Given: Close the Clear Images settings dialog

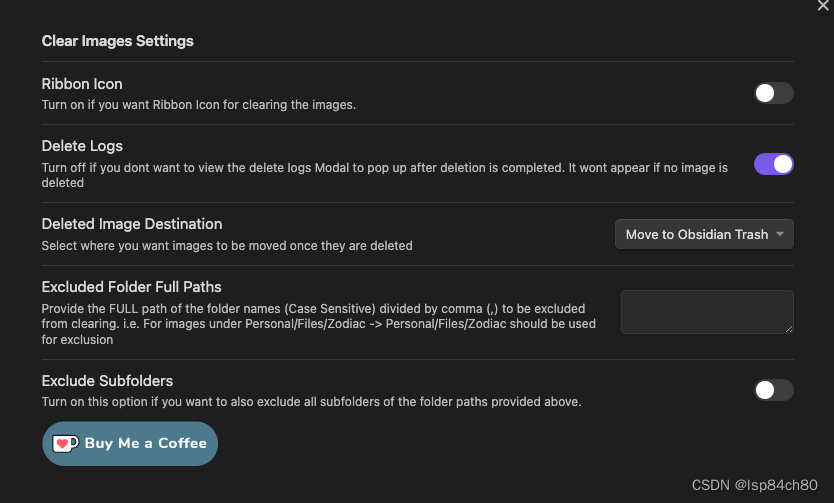Looking at the screenshot, I should pos(823,6).
